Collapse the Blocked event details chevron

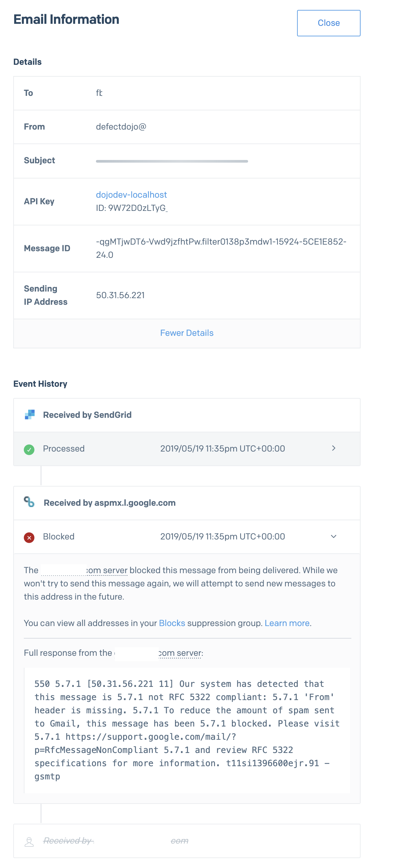[x=334, y=536]
